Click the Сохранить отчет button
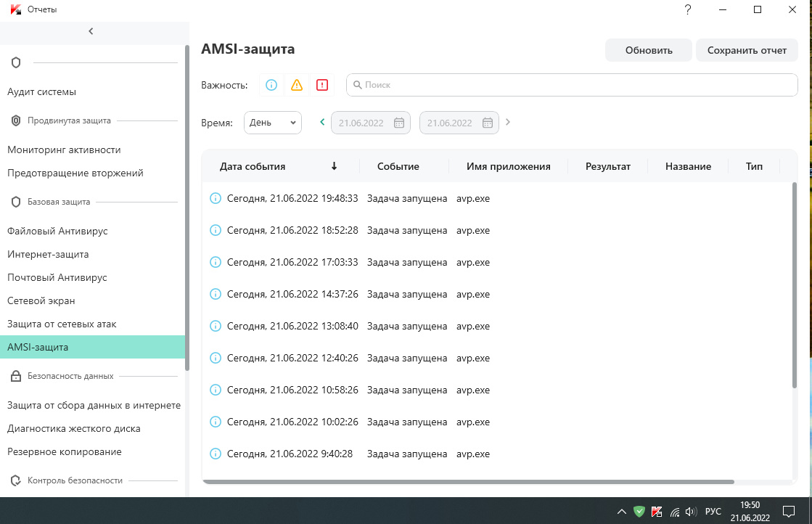 click(x=747, y=50)
